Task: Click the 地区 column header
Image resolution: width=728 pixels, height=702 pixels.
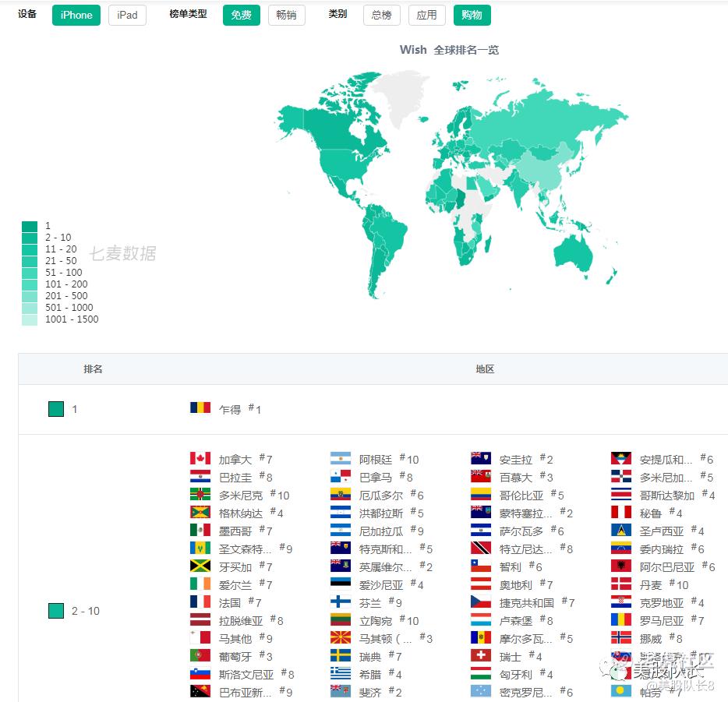Action: 485,369
